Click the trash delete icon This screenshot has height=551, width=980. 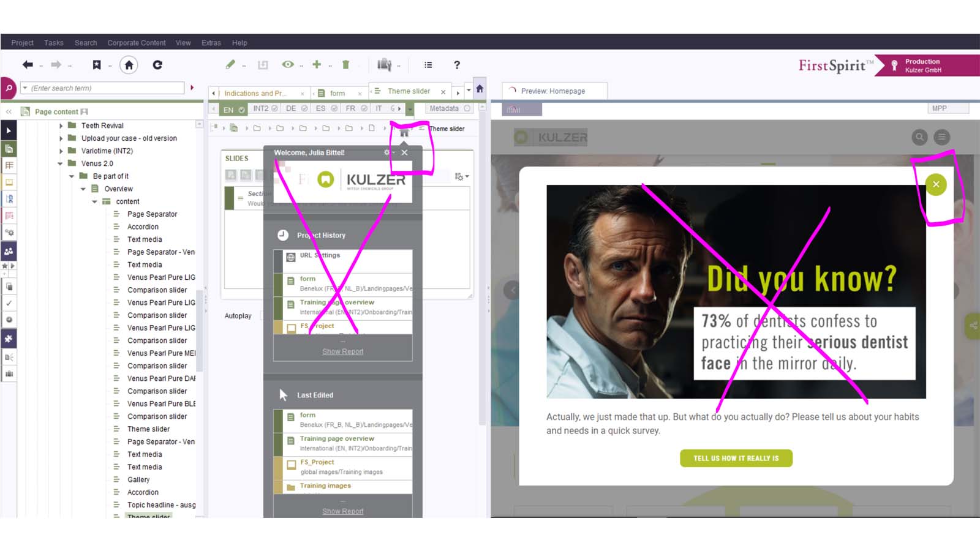(345, 65)
